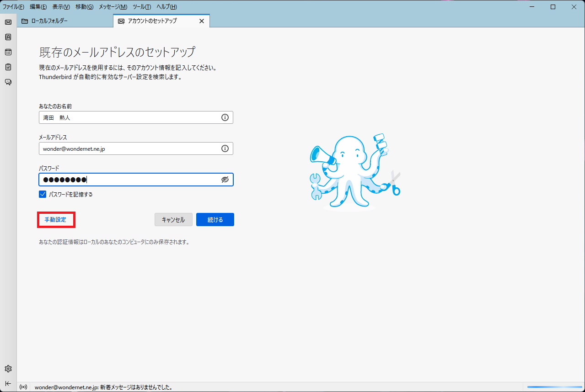585x392 pixels.
Task: Maximize the Thunderbird window
Action: pyautogui.click(x=553, y=7)
